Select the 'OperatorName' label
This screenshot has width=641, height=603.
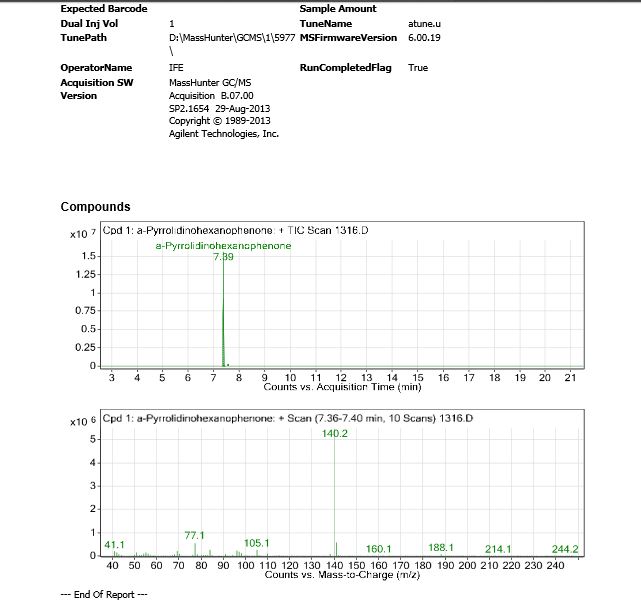pyautogui.click(x=96, y=68)
